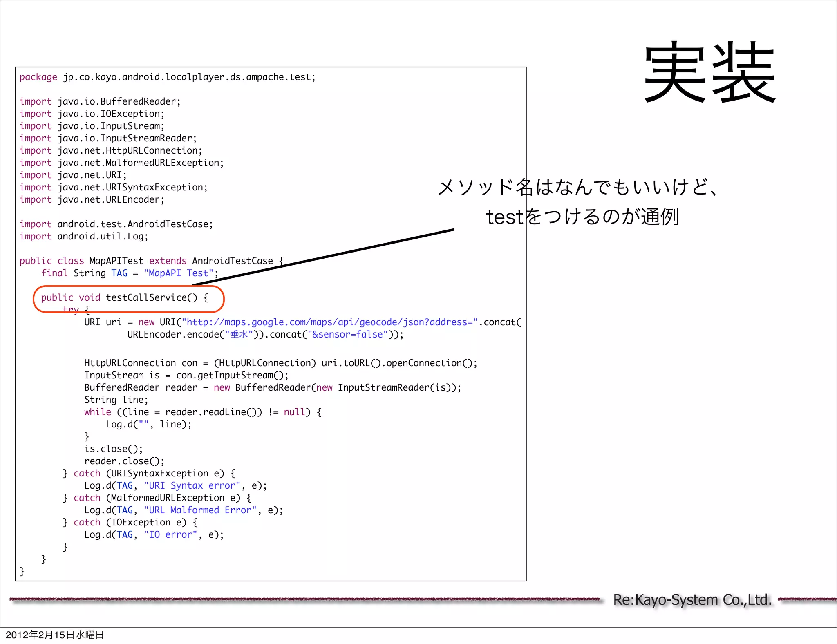Click the red-circled testCallService method signature
This screenshot has height=644, width=837.
coord(125,297)
